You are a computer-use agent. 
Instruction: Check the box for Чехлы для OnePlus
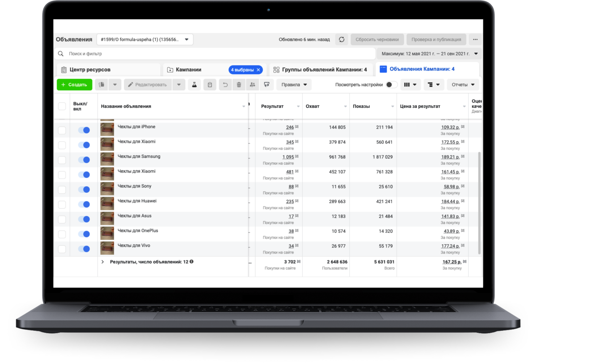coord(62,234)
